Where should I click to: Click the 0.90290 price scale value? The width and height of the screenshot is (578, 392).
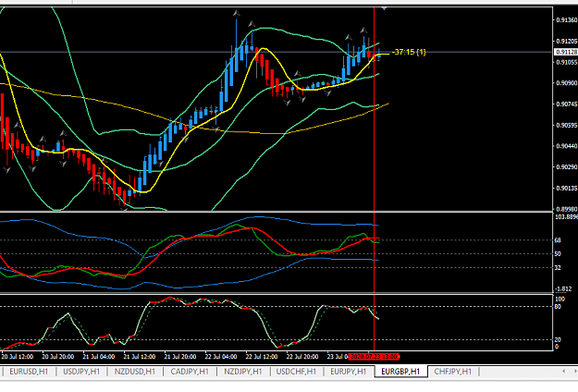567,167
